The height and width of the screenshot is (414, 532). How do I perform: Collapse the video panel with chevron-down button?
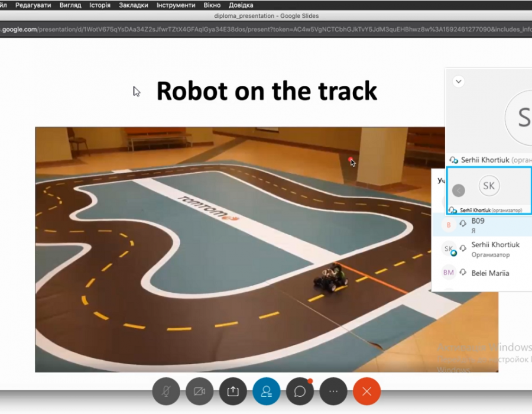pyautogui.click(x=458, y=82)
